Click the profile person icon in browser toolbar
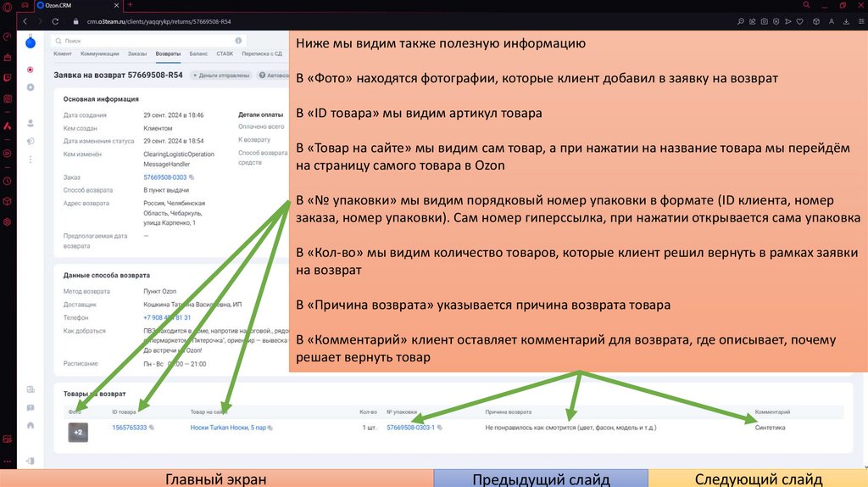 coord(832,21)
